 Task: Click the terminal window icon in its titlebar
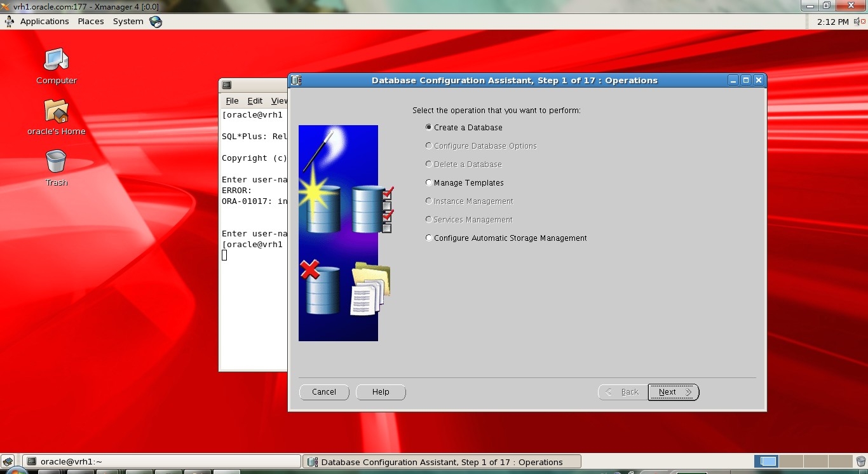point(227,85)
